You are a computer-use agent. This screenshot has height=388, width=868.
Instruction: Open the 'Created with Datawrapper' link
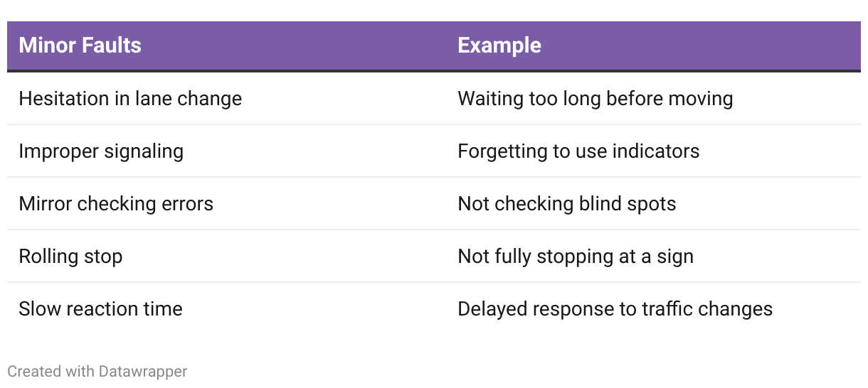[x=97, y=371]
